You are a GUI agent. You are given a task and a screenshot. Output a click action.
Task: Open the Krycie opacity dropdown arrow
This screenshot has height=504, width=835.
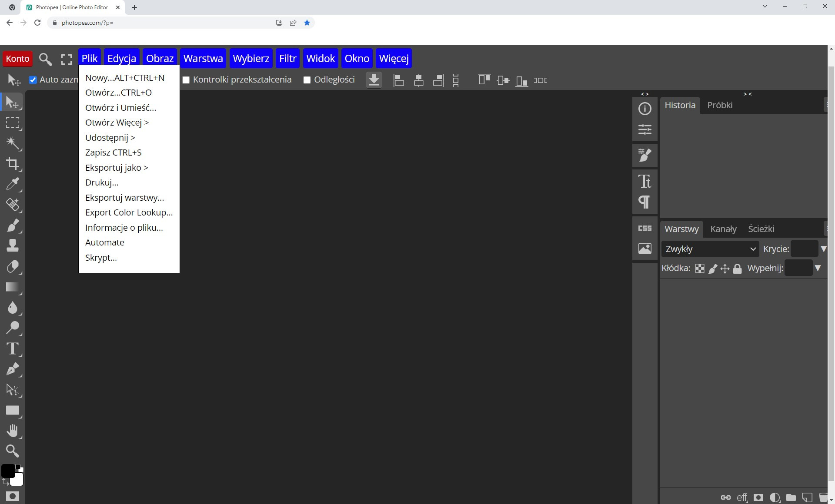824,249
